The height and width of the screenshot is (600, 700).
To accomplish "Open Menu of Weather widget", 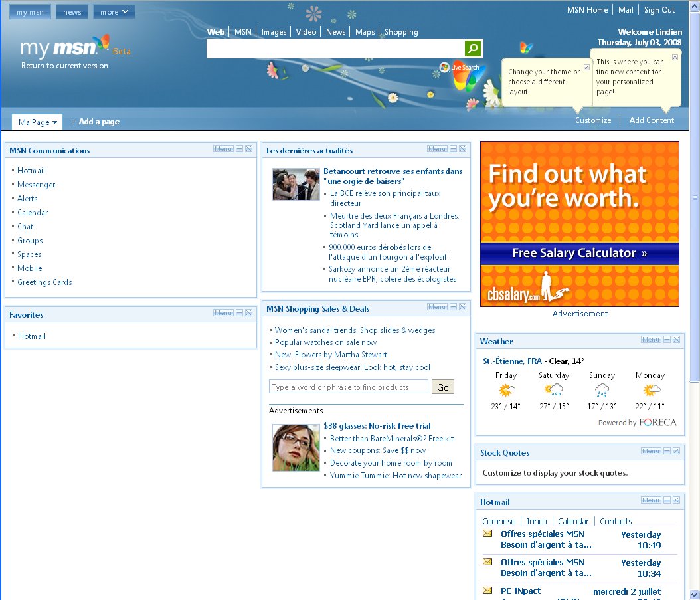I will pos(651,340).
